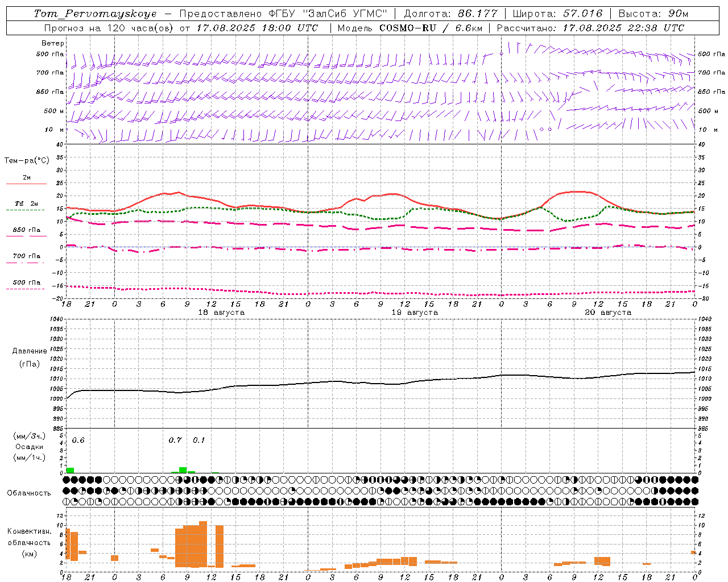Click the Tom_Pervomayskoye station title
This screenshot has width=728, height=582.
point(95,14)
